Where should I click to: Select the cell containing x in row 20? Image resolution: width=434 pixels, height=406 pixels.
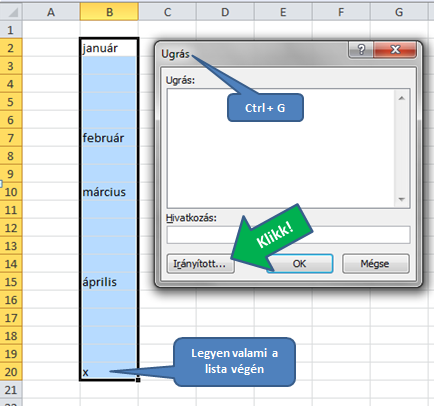pos(109,372)
